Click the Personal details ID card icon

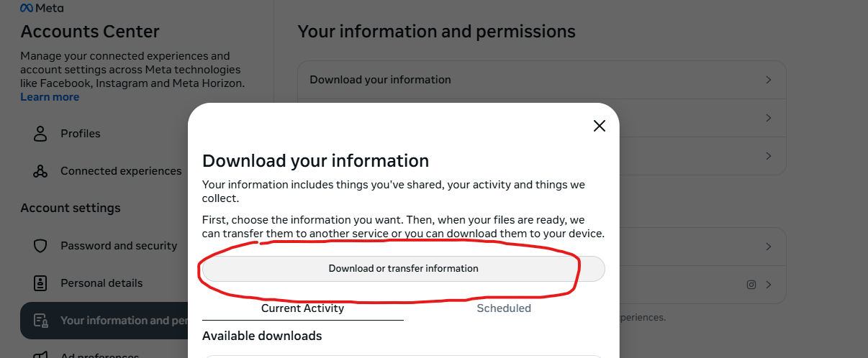click(40, 283)
